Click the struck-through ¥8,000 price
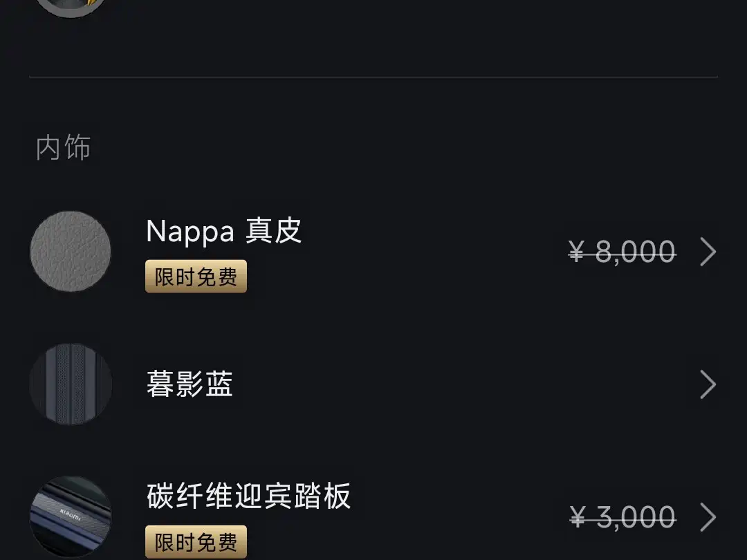747x560 pixels. [x=622, y=252]
